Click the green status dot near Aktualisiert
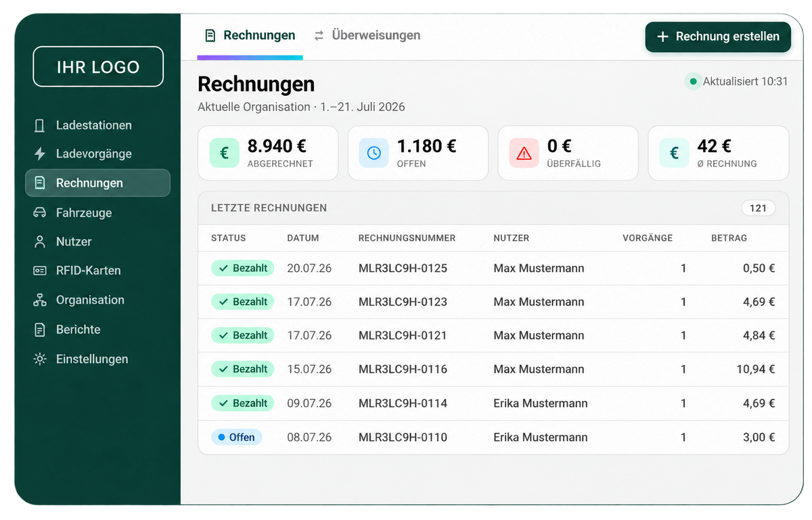 tap(692, 82)
